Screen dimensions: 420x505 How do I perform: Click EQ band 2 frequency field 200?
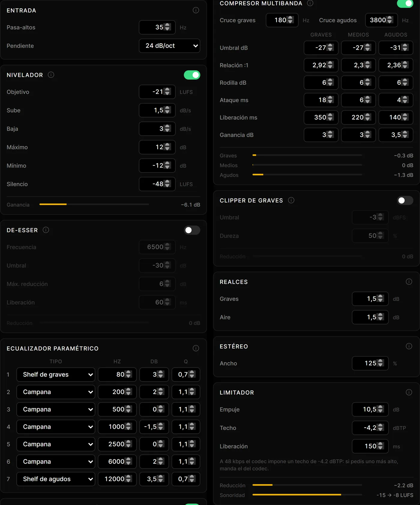[x=117, y=392]
